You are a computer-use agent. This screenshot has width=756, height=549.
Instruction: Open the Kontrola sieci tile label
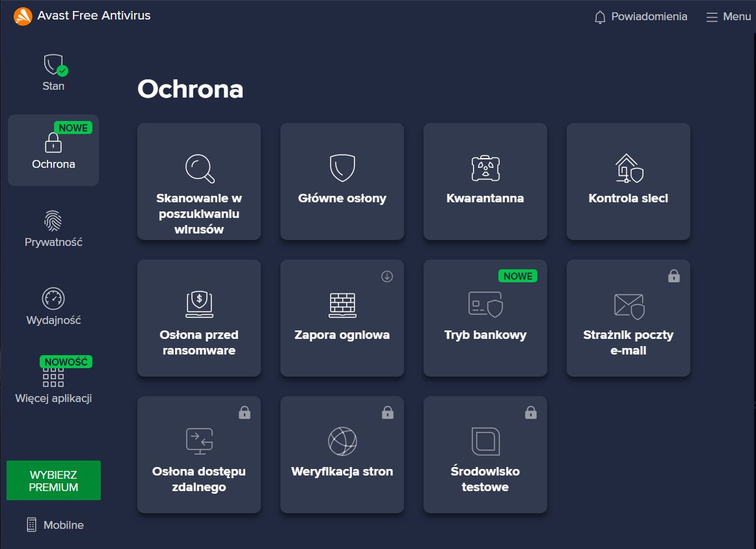click(x=628, y=198)
